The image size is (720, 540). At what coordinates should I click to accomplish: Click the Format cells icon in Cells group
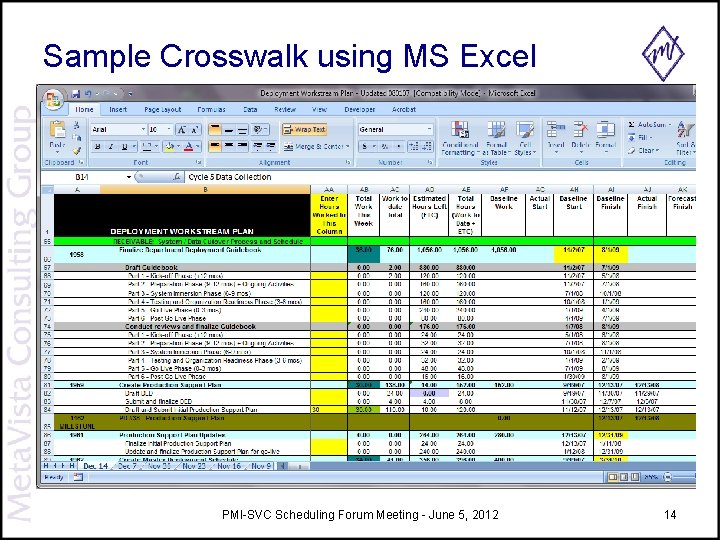click(605, 130)
